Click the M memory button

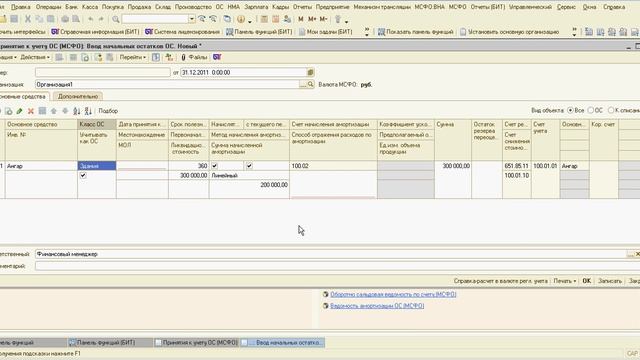(301, 19)
